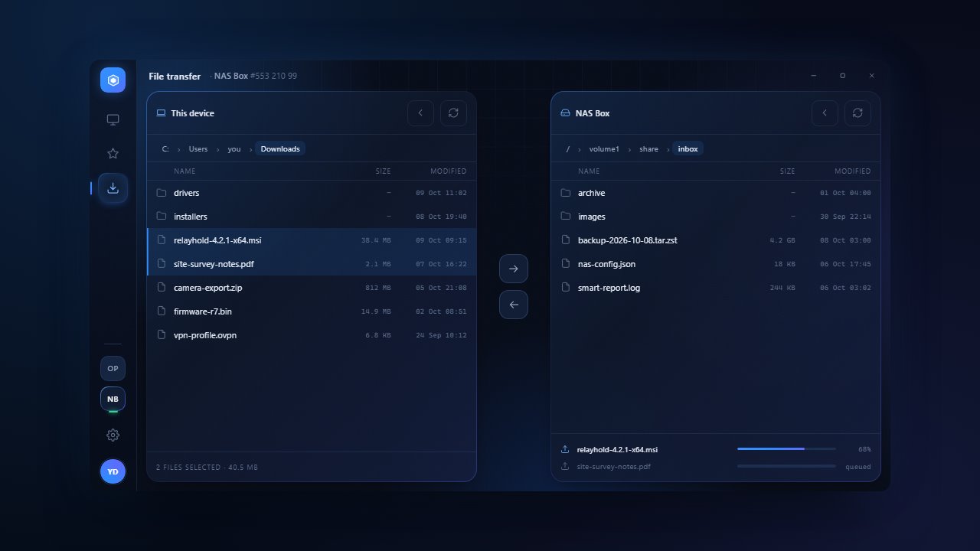
Task: Pull files from NAS Box with the left arrow
Action: pos(514,305)
